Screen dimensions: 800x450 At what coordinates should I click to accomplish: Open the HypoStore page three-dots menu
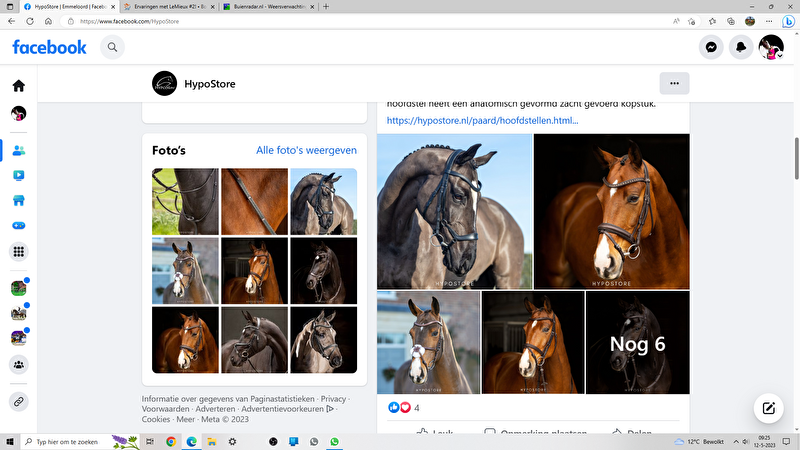(674, 83)
